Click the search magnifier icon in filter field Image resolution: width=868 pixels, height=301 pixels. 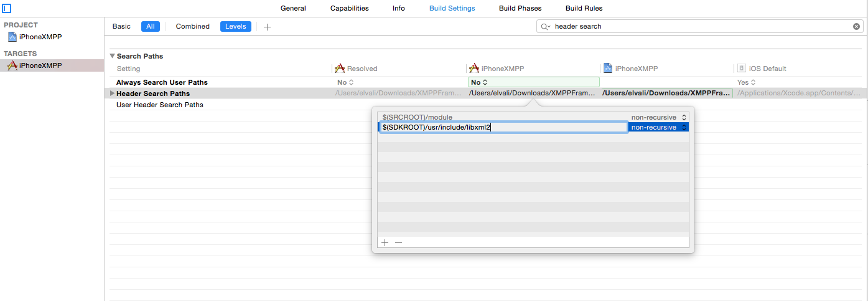point(546,27)
